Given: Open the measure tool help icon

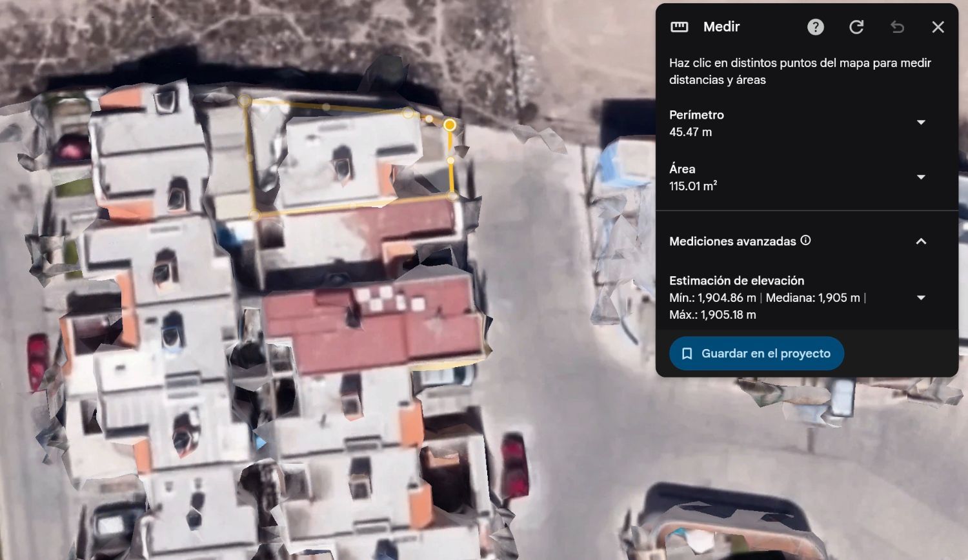Looking at the screenshot, I should click(816, 26).
